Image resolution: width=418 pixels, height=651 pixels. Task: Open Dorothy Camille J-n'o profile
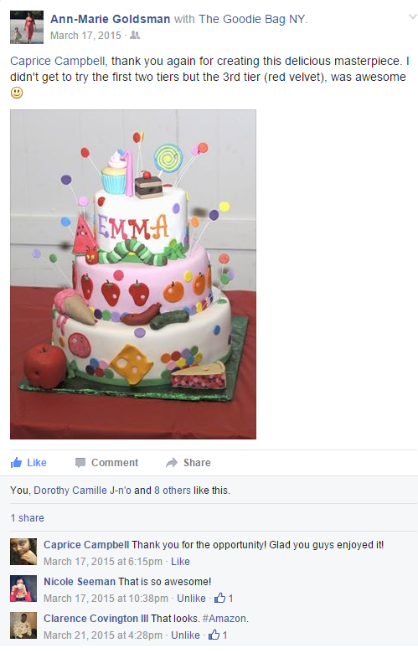click(x=82, y=490)
